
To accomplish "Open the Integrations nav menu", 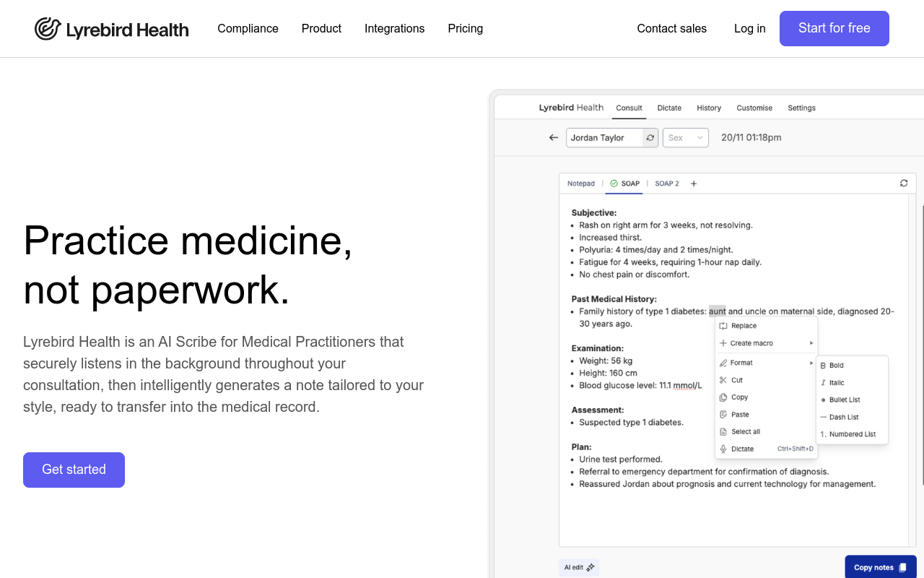I will [394, 29].
